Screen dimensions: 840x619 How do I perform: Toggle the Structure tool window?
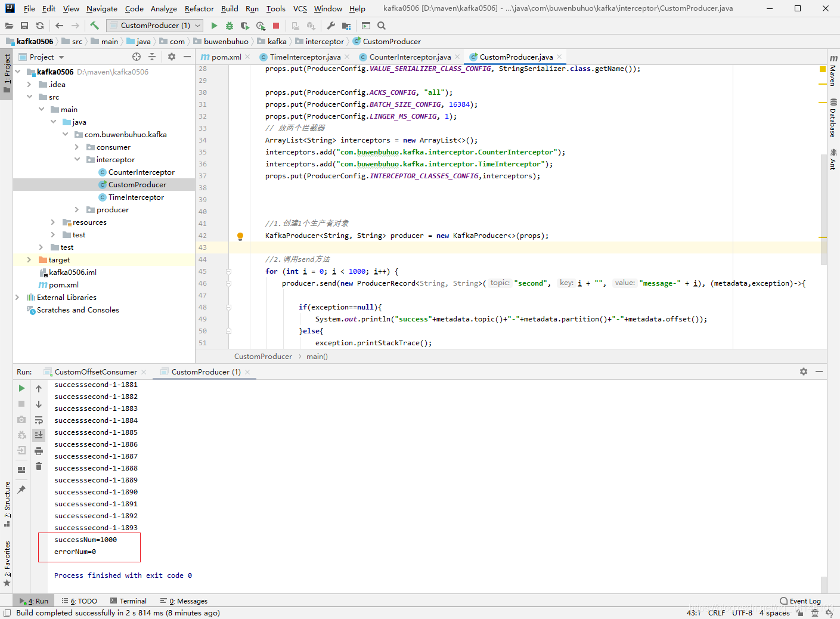click(7, 504)
